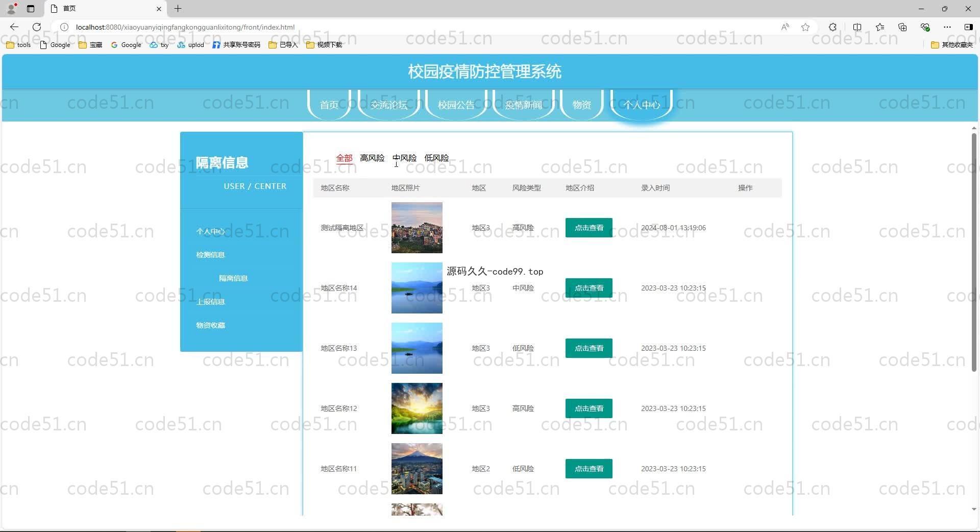The image size is (980, 532).
Task: Open the 共享账号密码 bookmark
Action: tap(236, 45)
